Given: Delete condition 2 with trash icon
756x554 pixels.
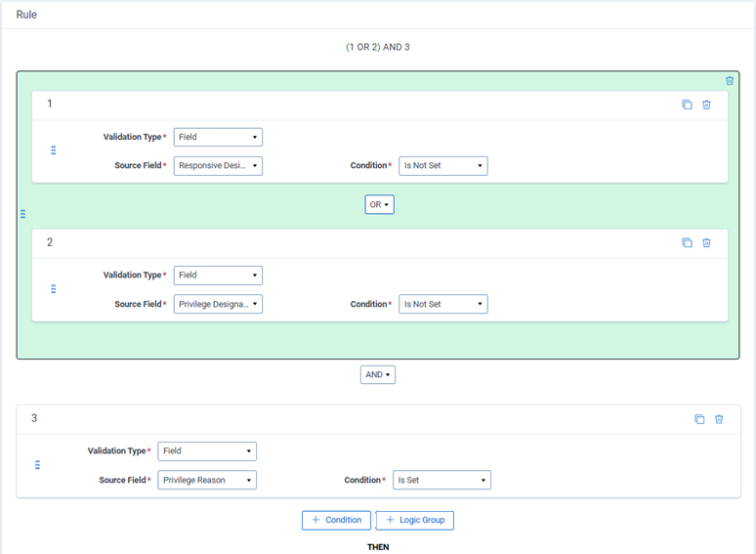Looking at the screenshot, I should (x=706, y=242).
